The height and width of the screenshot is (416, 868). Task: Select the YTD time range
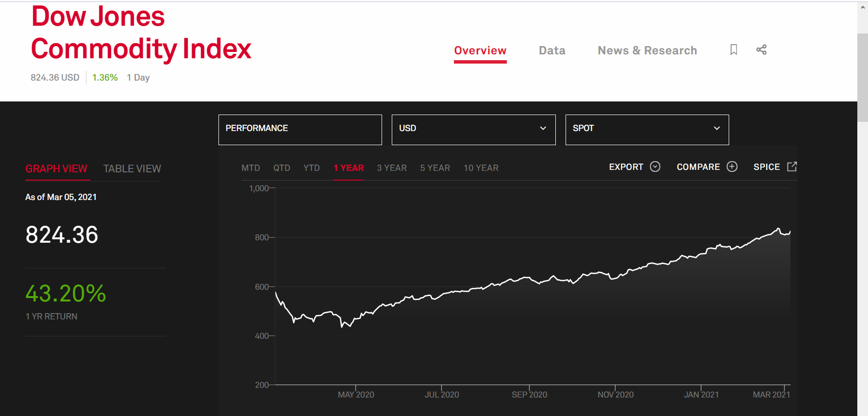point(312,168)
